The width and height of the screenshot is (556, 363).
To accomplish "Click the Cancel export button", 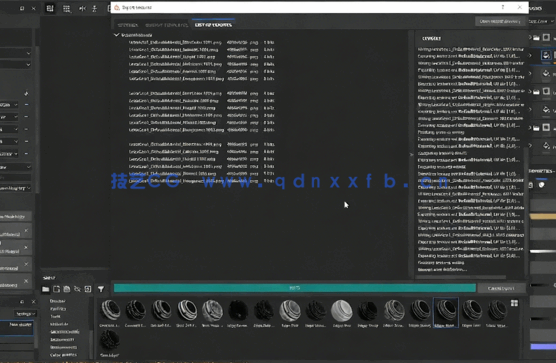I will click(501, 288).
